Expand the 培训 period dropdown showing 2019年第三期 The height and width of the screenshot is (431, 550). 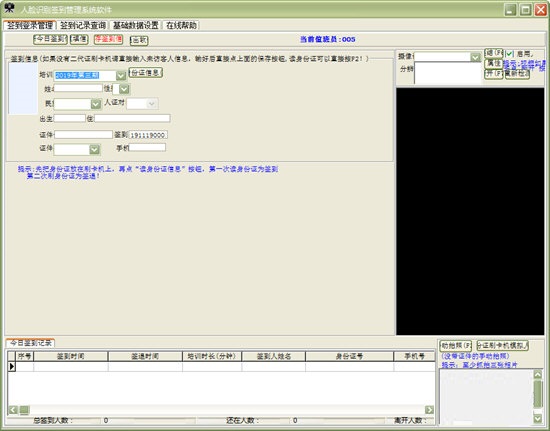coord(121,75)
